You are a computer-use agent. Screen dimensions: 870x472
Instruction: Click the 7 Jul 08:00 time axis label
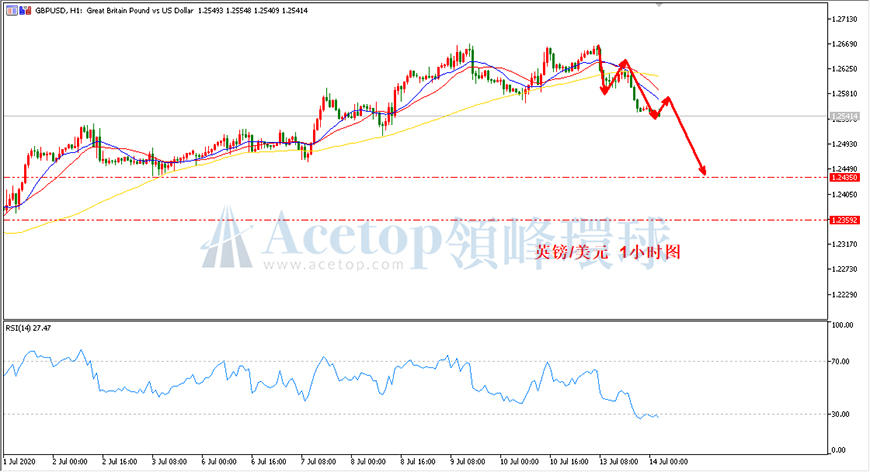tap(318, 461)
